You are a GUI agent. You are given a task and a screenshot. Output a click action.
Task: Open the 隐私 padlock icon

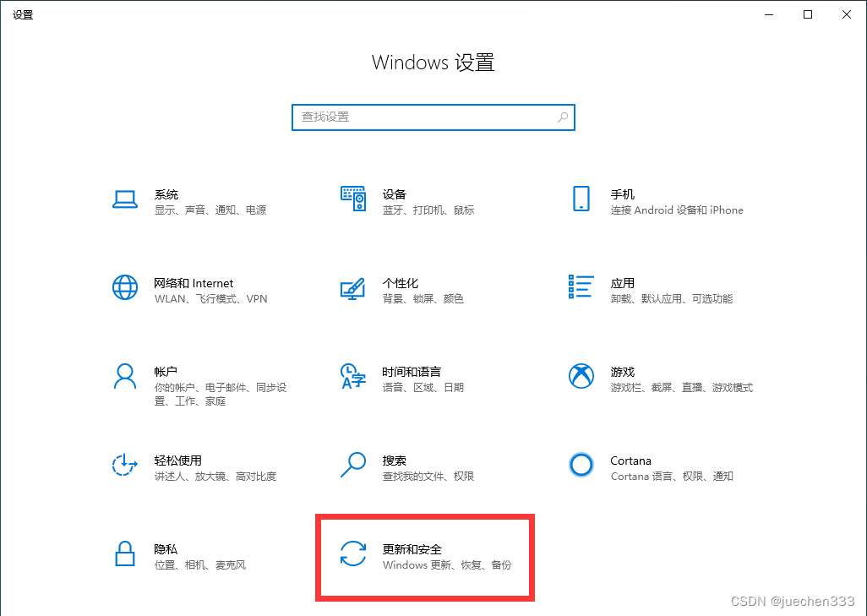125,553
